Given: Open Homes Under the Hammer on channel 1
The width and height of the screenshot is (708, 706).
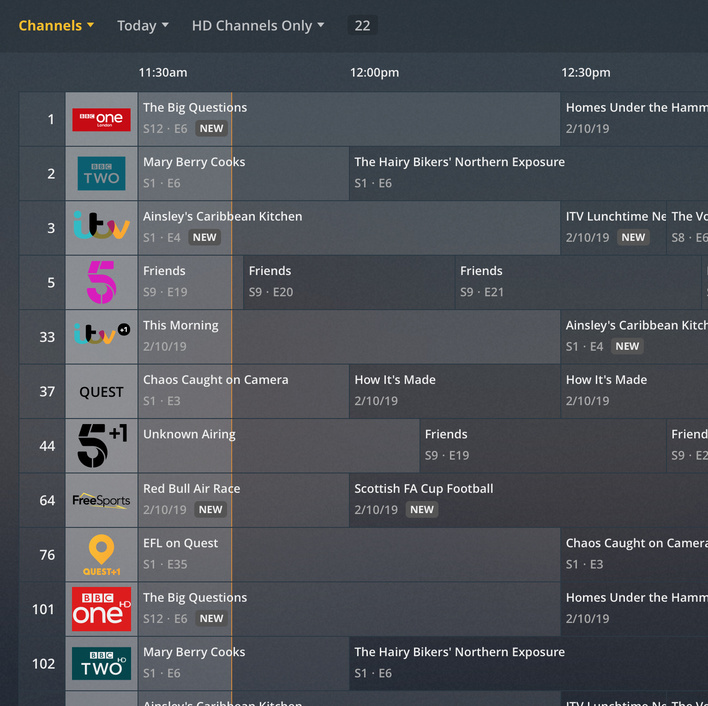Looking at the screenshot, I should (x=634, y=119).
